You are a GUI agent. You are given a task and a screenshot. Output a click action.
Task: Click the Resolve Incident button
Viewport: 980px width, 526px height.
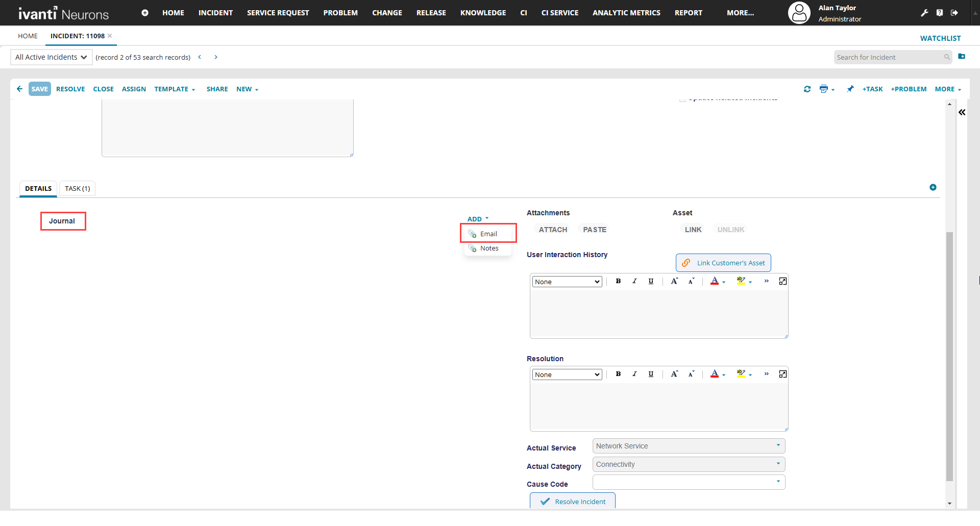pos(572,501)
